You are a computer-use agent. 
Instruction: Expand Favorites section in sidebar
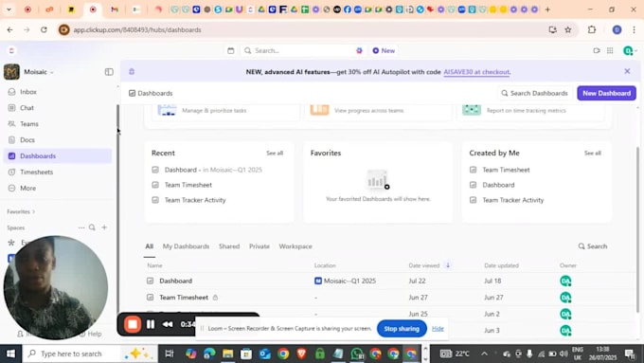[x=21, y=211]
